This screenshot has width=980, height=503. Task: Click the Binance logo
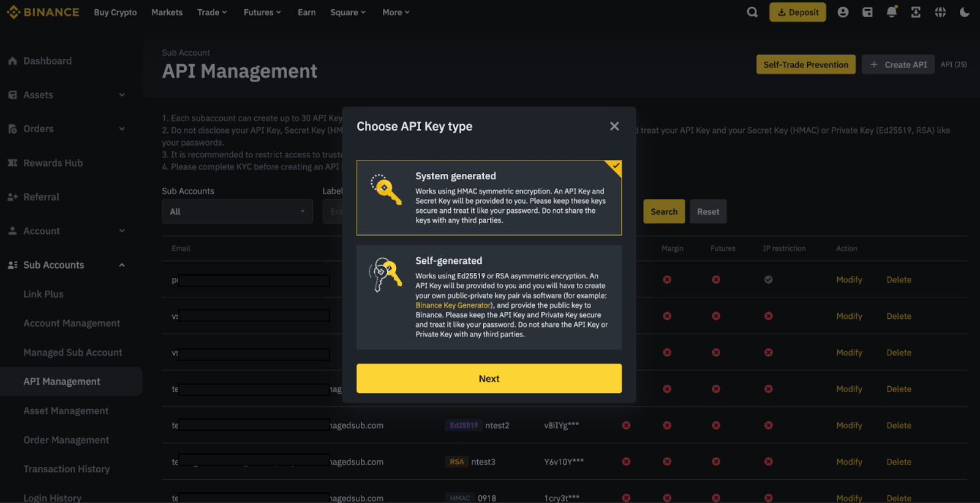coord(43,12)
